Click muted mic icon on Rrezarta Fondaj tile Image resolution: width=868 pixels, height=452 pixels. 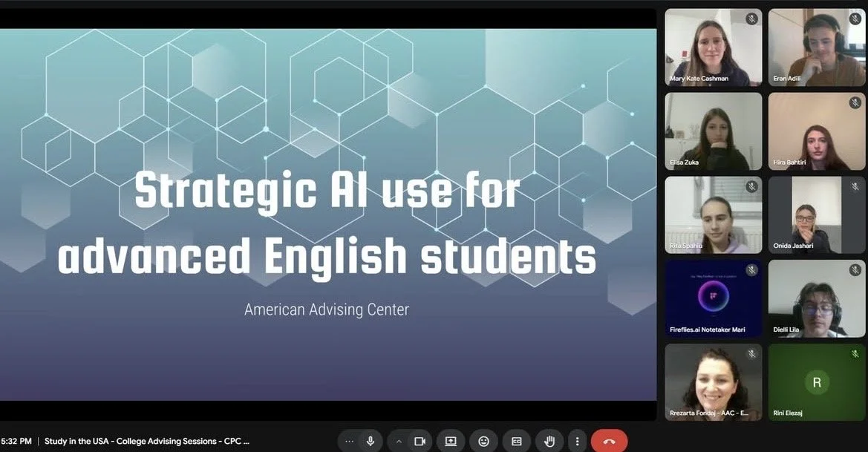(x=751, y=353)
